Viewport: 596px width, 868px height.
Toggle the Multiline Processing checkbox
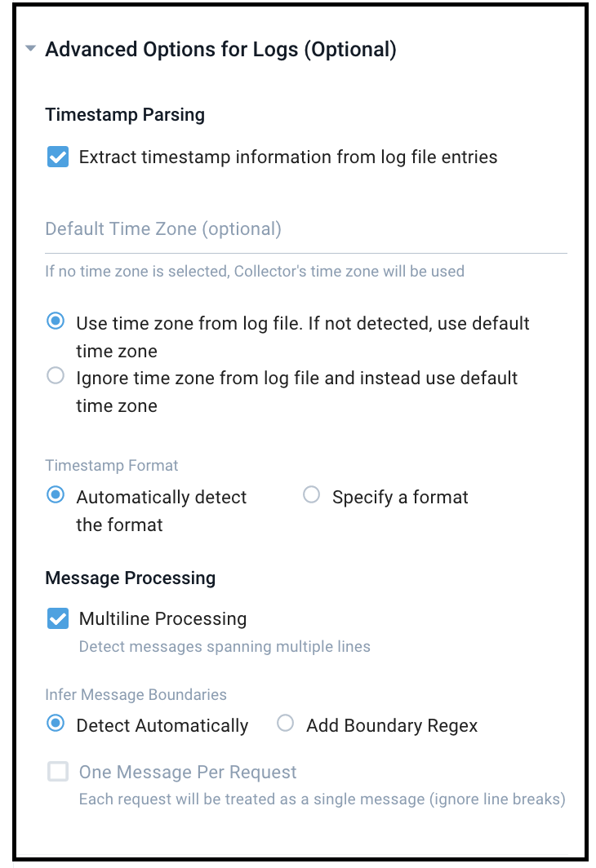tap(57, 618)
